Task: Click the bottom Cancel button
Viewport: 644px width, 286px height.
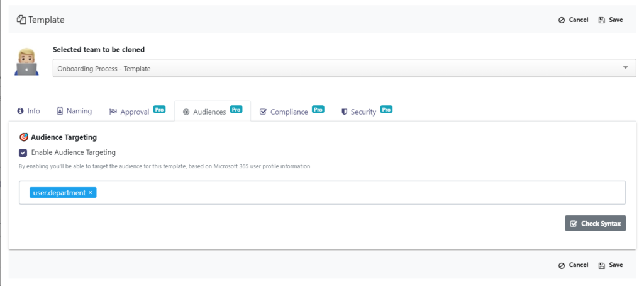Action: click(574, 265)
